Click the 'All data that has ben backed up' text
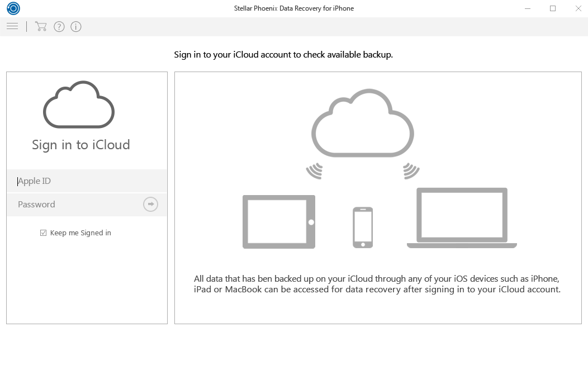The width and height of the screenshot is (588, 384). pos(377,284)
